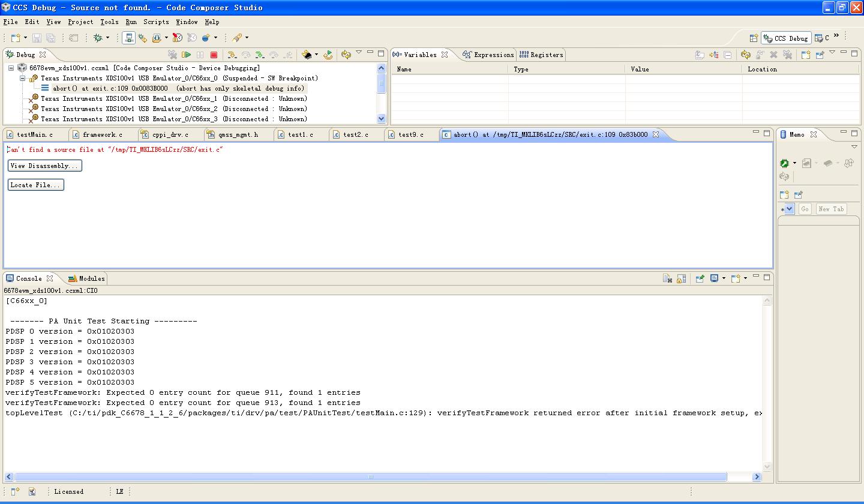Click the Console horizontal scrollbar
The image size is (864, 504).
click(x=370, y=477)
